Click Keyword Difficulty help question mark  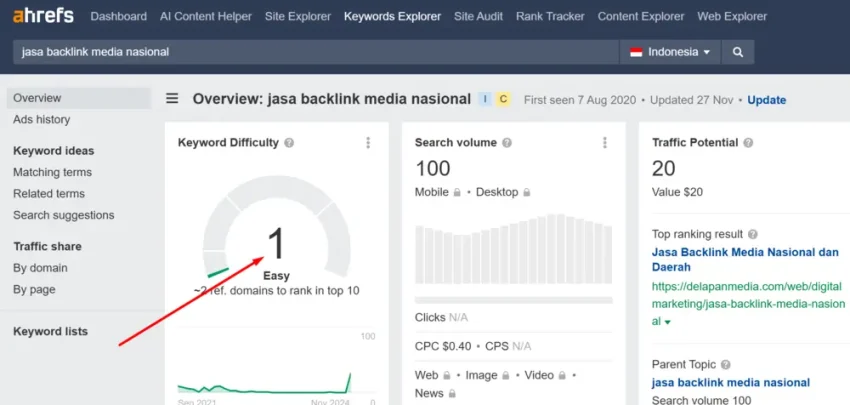pyautogui.click(x=289, y=143)
